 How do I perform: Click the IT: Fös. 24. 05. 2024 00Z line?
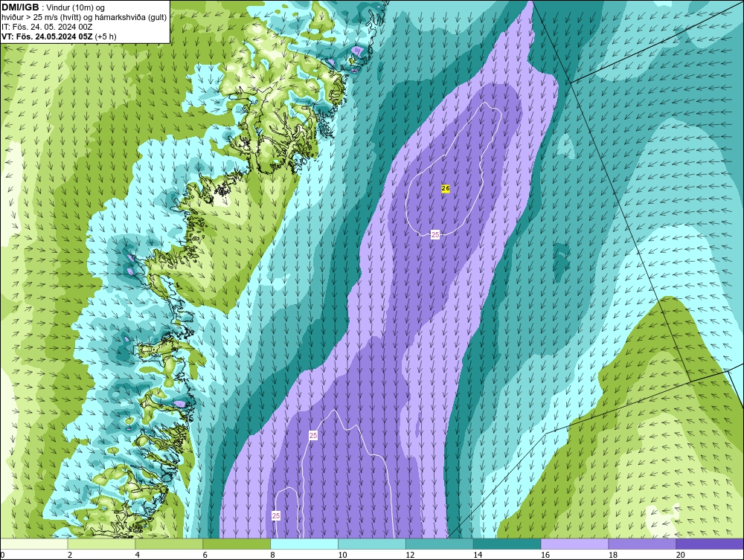point(47,27)
